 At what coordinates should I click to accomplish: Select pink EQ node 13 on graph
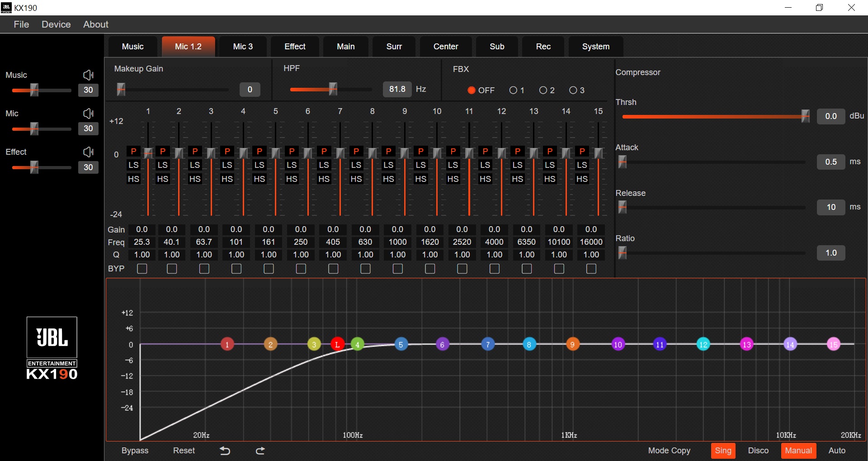tap(746, 345)
